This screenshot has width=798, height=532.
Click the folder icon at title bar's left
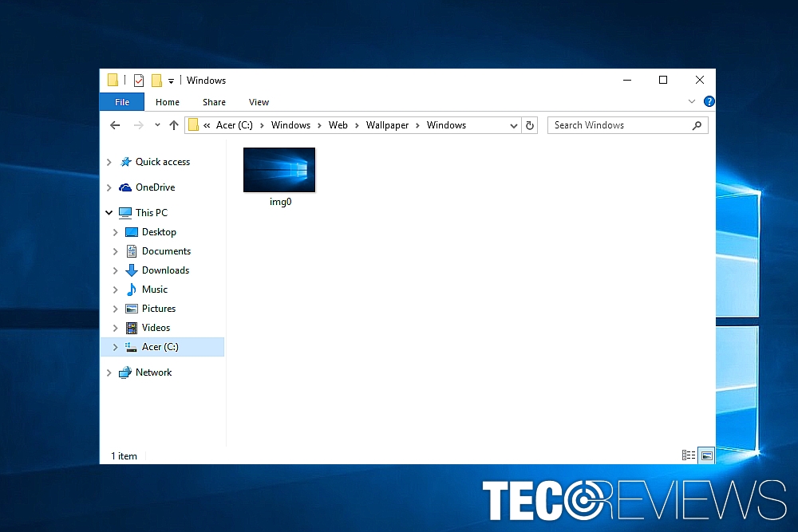point(113,80)
